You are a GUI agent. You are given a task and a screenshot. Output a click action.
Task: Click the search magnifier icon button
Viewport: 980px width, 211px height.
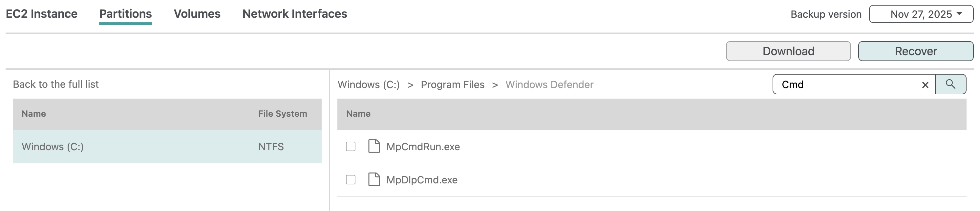[950, 84]
